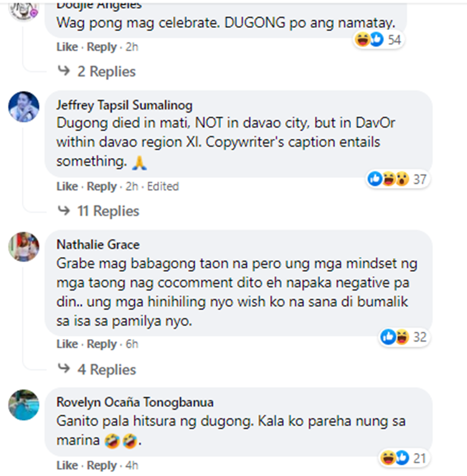Open reactions count 32 on Nathalie Grace's comment
Screen dimensions: 467x476
(404, 337)
